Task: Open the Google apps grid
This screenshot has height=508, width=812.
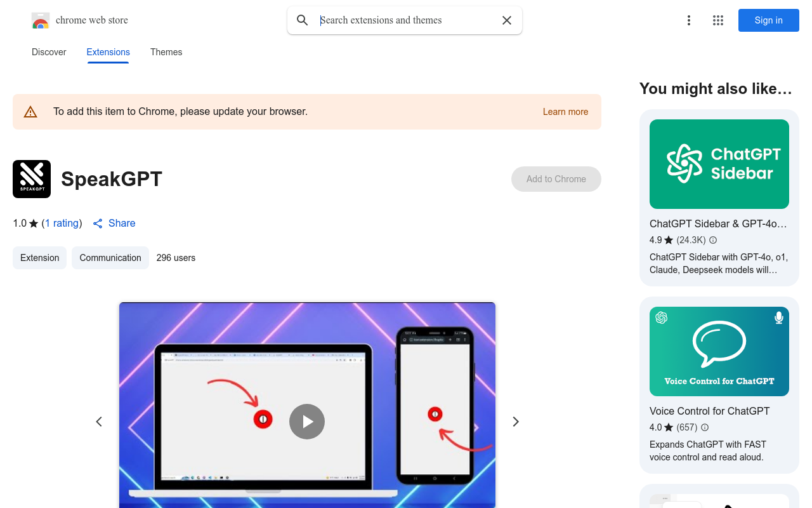Action: pos(718,20)
